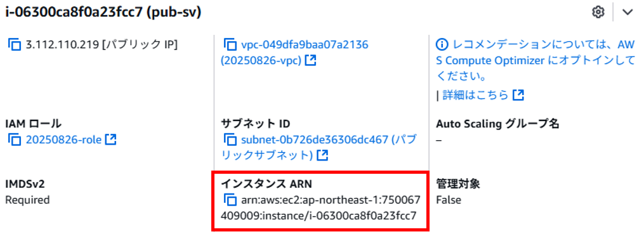
Task: Click copy icon beside vpc-049dfa9baa07a2136
Action: (230, 44)
